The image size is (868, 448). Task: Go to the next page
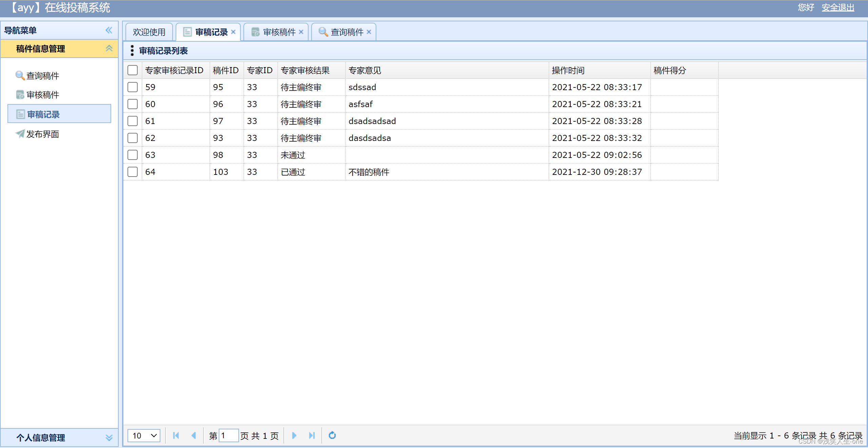[x=294, y=435]
